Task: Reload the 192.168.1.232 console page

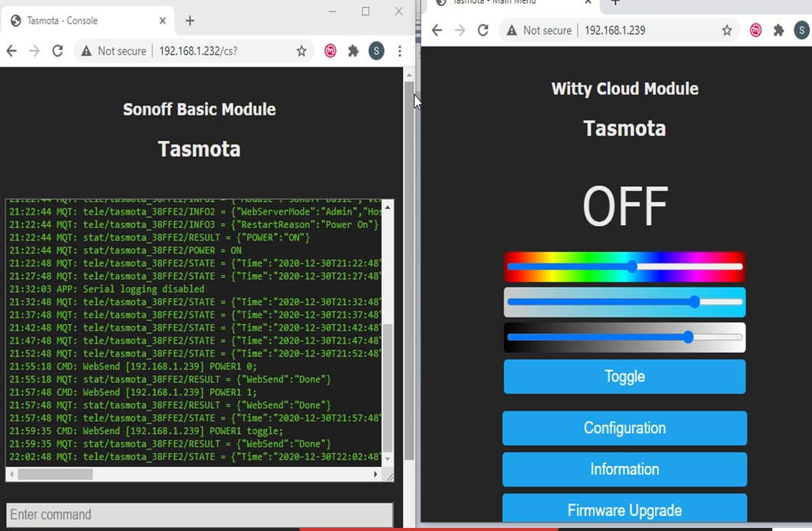Action: (57, 50)
